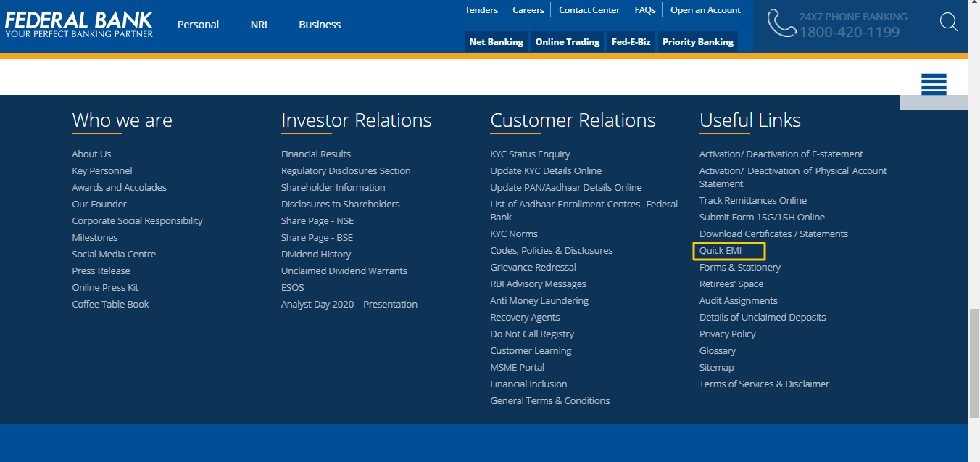Viewport: 980px width, 462px height.
Task: Click the vertical scrollbar thumb
Action: point(974,363)
